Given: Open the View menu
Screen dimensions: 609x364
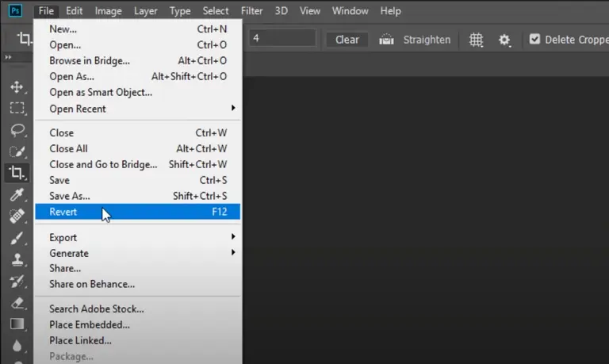Looking at the screenshot, I should click(x=309, y=11).
